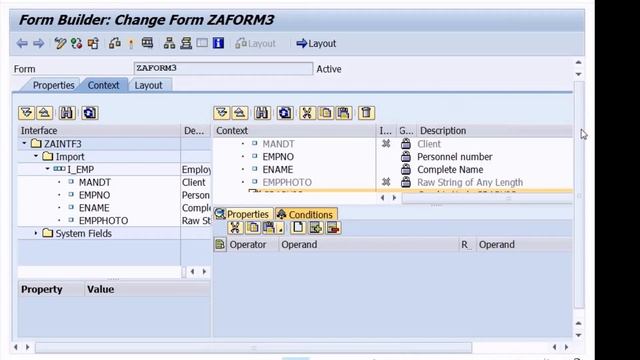This screenshot has height=360, width=640.
Task: Collapse the ZAINTF3 folder node
Action: [x=24, y=143]
